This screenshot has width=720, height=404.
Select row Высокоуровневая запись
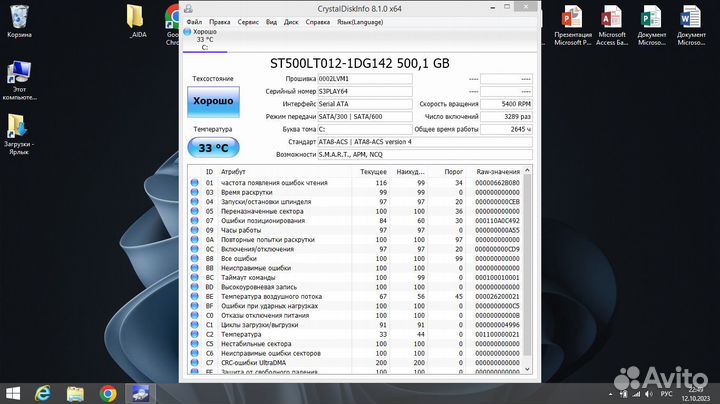(x=355, y=287)
